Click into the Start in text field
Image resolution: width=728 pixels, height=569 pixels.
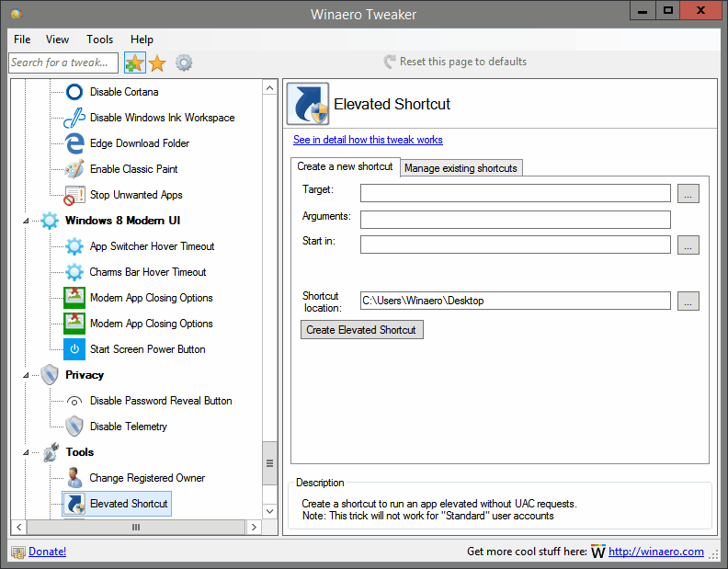point(516,245)
